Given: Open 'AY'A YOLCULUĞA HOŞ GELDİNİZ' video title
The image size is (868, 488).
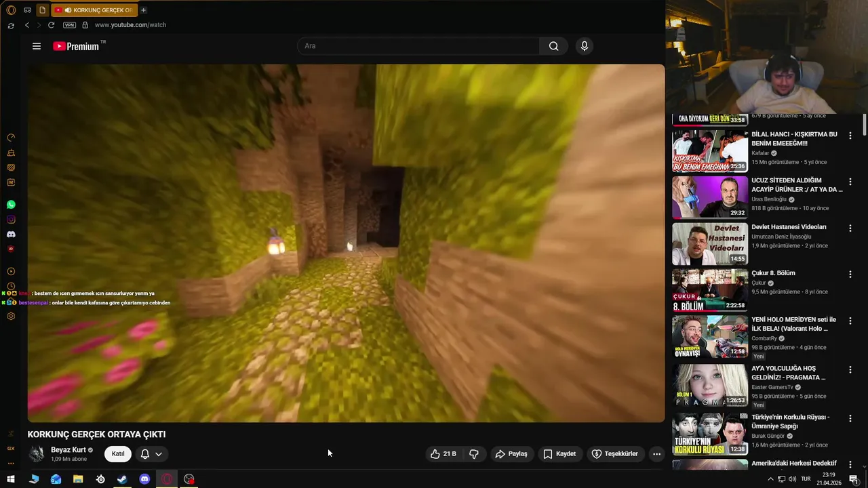Looking at the screenshot, I should pyautogui.click(x=789, y=373).
